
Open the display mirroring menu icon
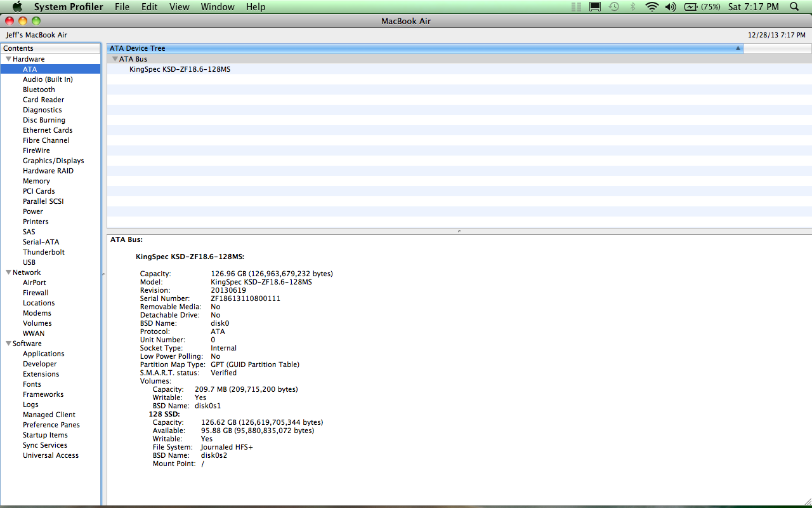pyautogui.click(x=595, y=7)
